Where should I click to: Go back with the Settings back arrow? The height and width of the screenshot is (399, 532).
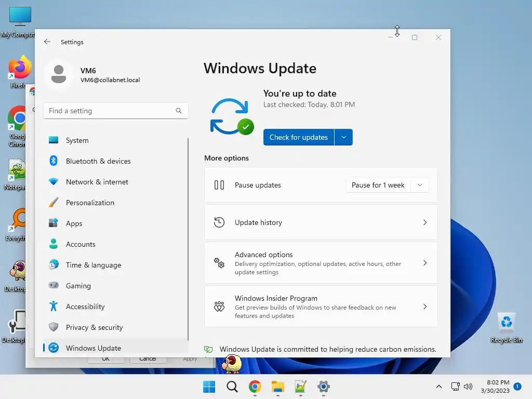pyautogui.click(x=47, y=42)
